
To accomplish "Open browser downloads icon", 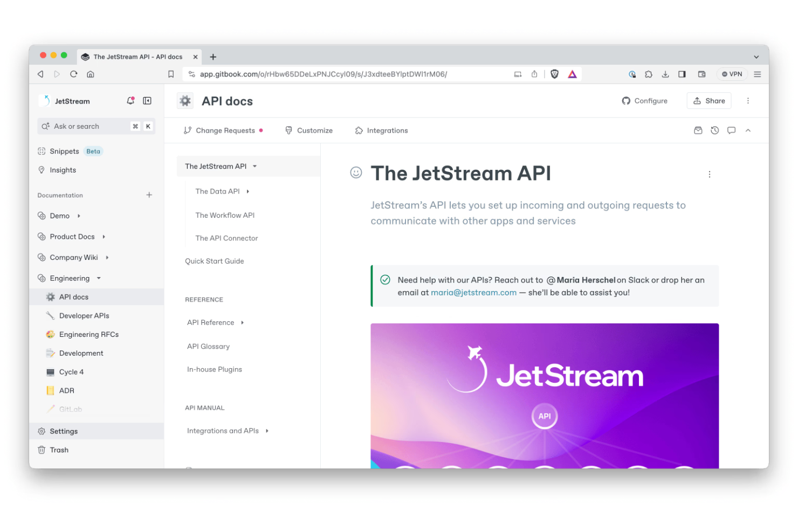I will tap(665, 74).
